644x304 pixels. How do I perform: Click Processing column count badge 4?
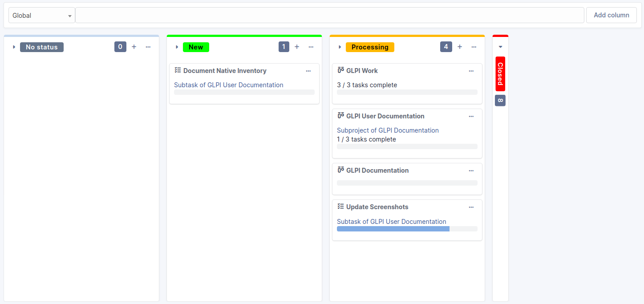click(446, 47)
